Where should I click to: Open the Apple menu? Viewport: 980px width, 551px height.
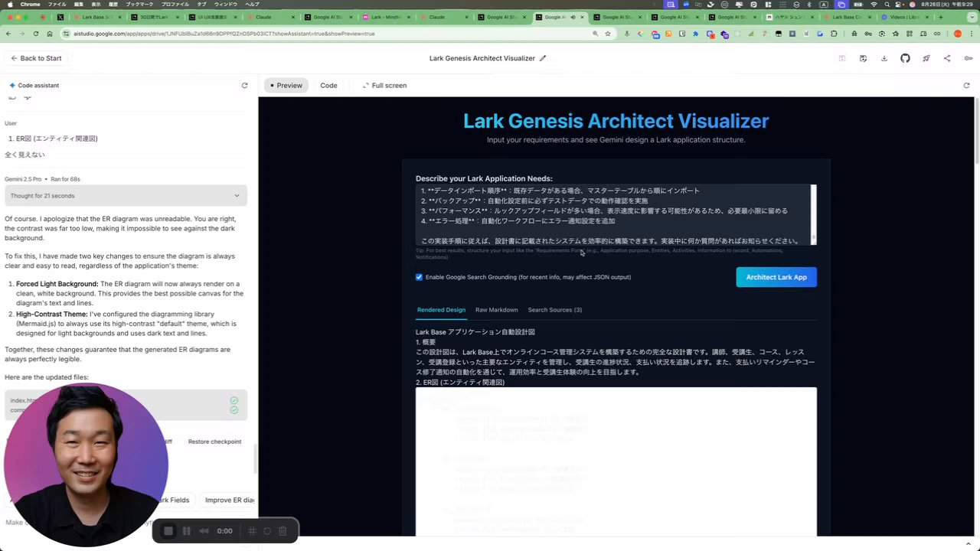[x=8, y=5]
